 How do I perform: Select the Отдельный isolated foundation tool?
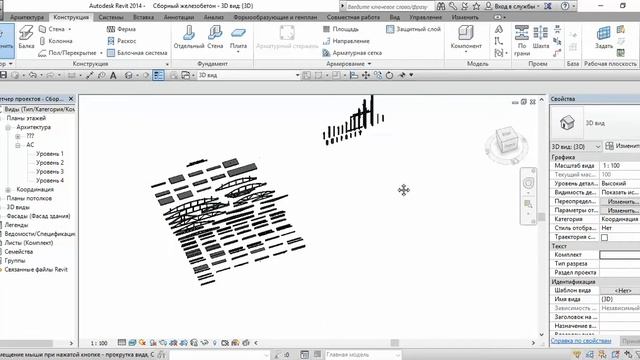[x=189, y=37]
